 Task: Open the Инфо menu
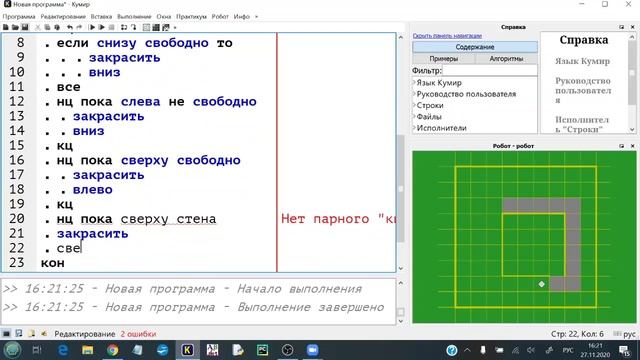point(241,17)
